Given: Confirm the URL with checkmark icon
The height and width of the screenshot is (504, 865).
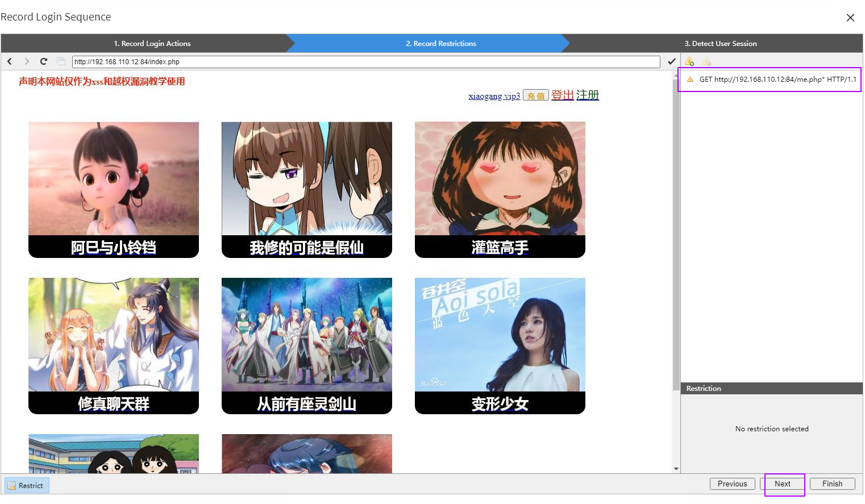Looking at the screenshot, I should [x=671, y=61].
